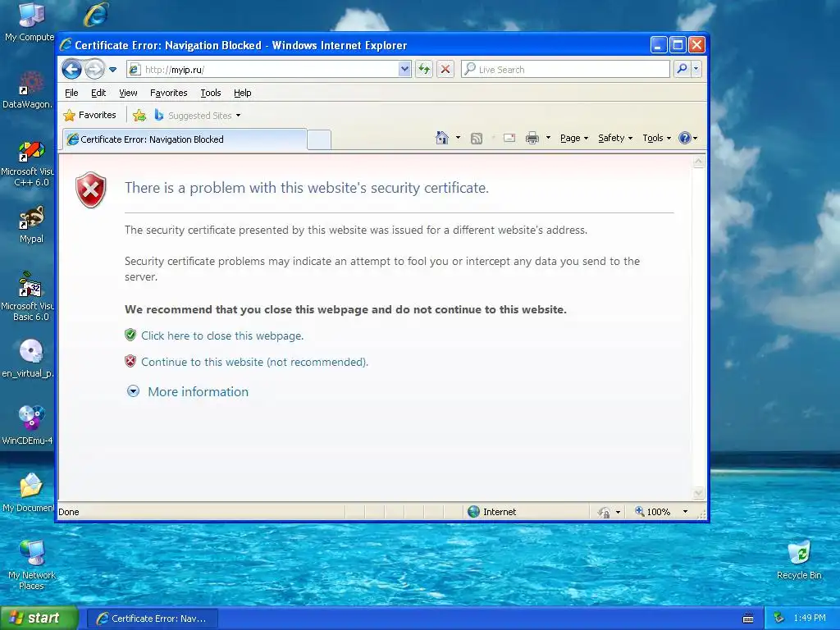Click the network tray icon

(779, 619)
